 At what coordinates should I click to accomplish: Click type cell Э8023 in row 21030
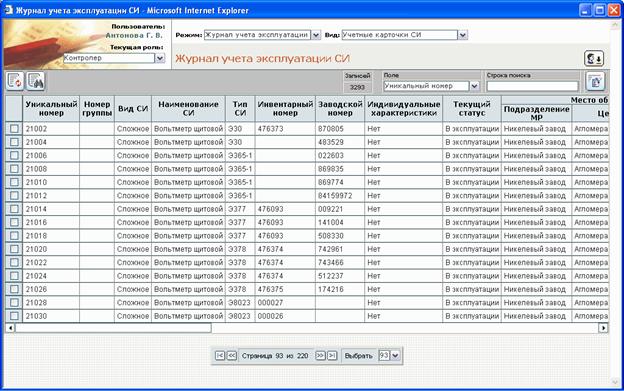[x=239, y=316]
